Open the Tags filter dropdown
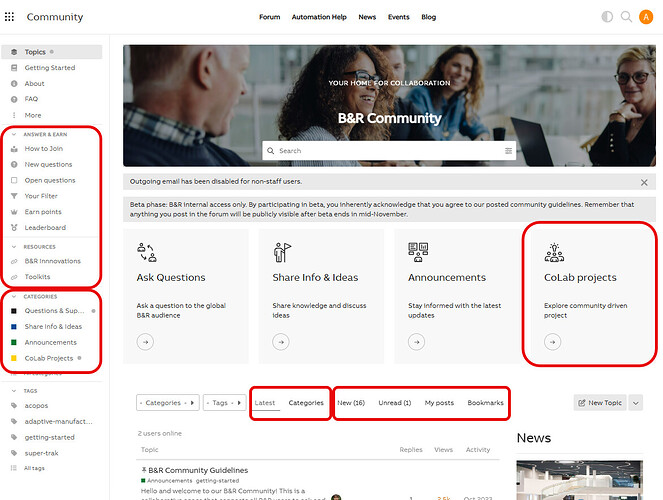Screen dimensions: 663x500 click(224, 403)
